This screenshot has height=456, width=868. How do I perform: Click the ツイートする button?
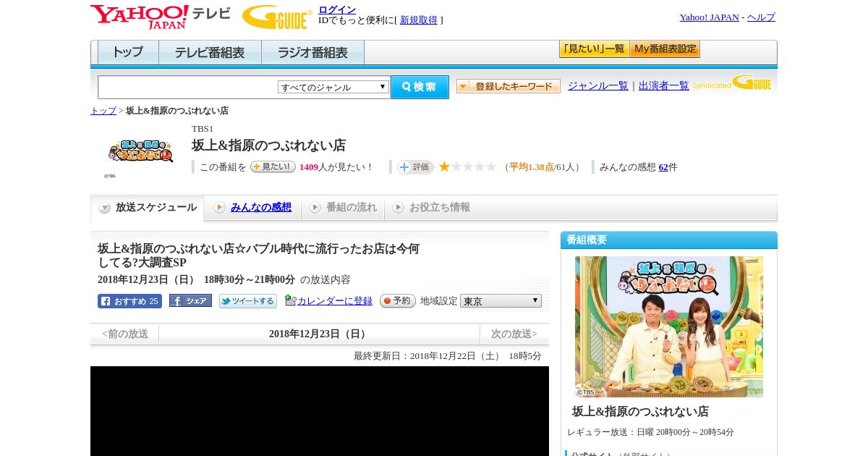pos(248,301)
